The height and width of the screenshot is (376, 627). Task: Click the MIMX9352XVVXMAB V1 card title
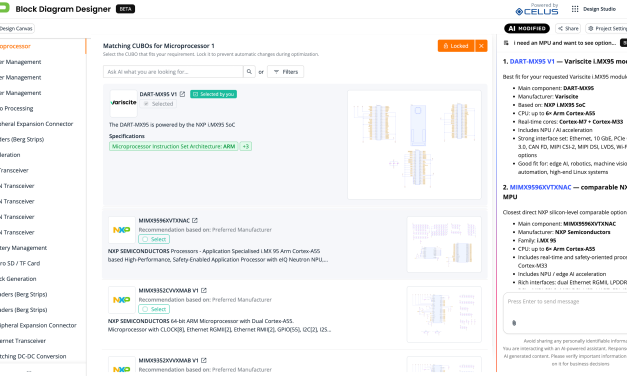tap(168, 361)
